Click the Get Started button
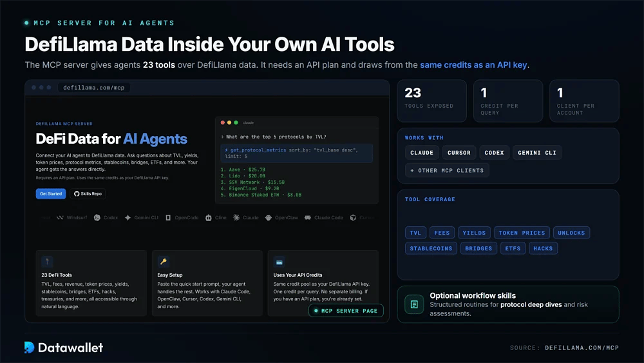This screenshot has width=644, height=363. (x=51, y=193)
